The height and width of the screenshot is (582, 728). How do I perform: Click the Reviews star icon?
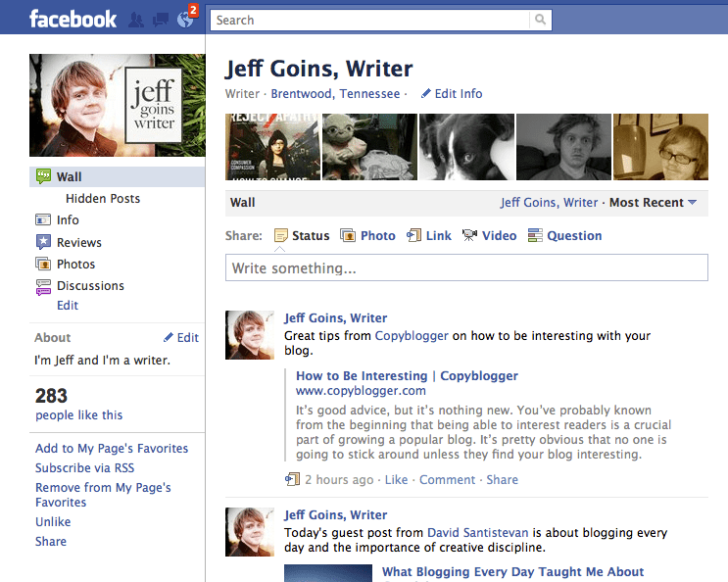pos(43,242)
